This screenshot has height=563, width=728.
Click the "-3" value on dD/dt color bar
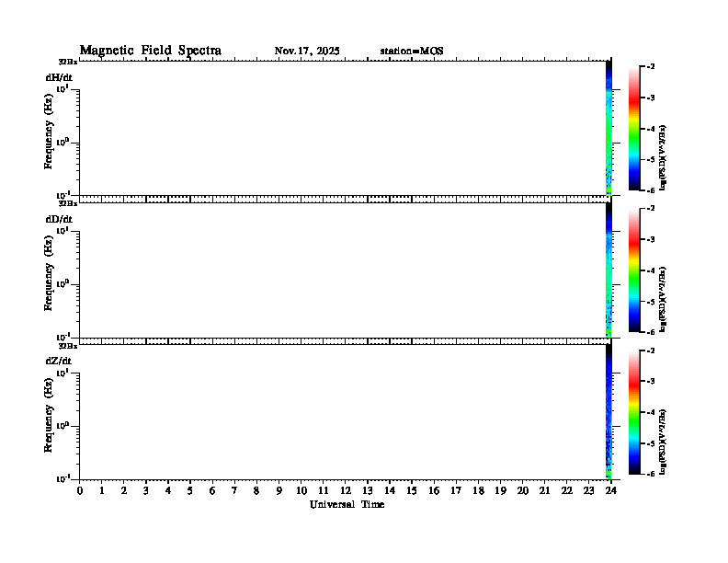coord(651,239)
